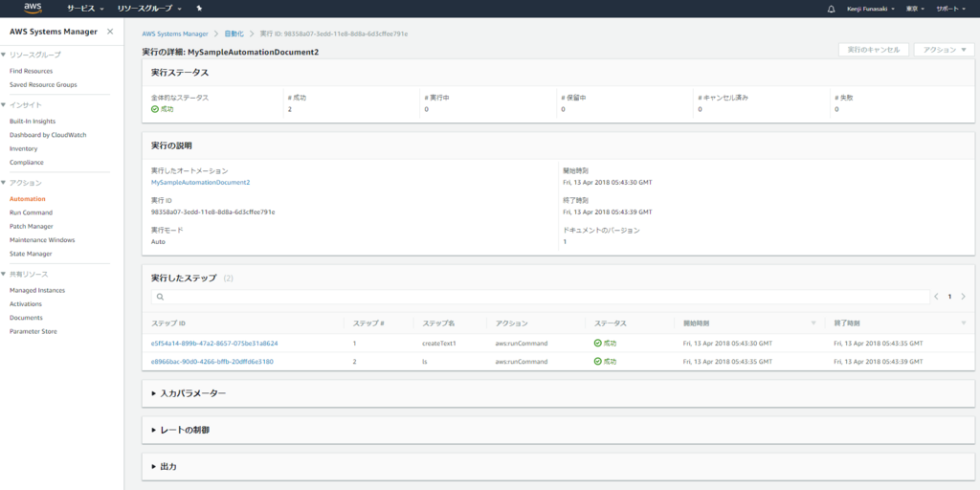Go to the next page of steps
Viewport: 980px width, 490px height.
tap(963, 297)
